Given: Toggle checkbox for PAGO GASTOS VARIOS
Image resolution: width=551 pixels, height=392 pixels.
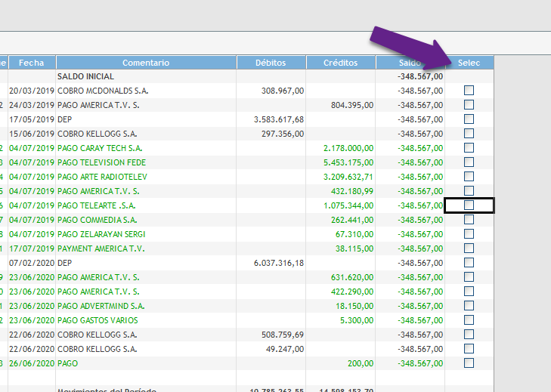Looking at the screenshot, I should pyautogui.click(x=469, y=320).
